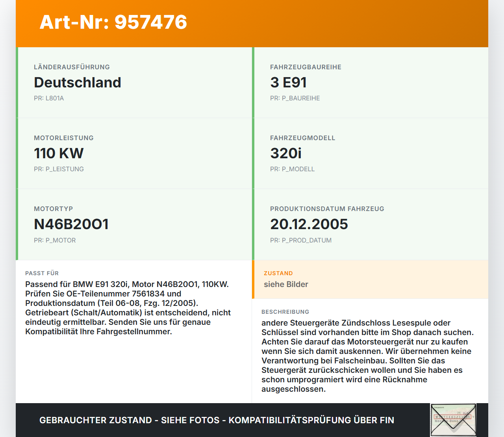Click the Länderausführung Deutschland card
The height and width of the screenshot is (437, 504).
click(x=134, y=82)
